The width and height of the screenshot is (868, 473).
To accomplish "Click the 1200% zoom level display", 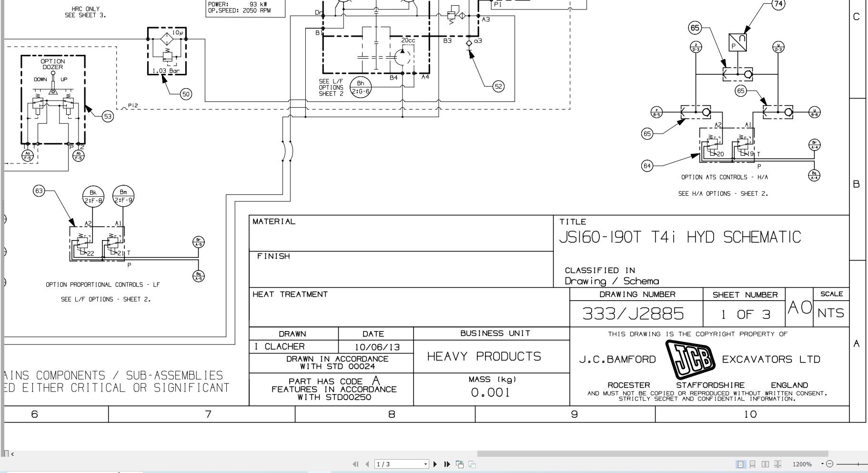I will tap(802, 464).
